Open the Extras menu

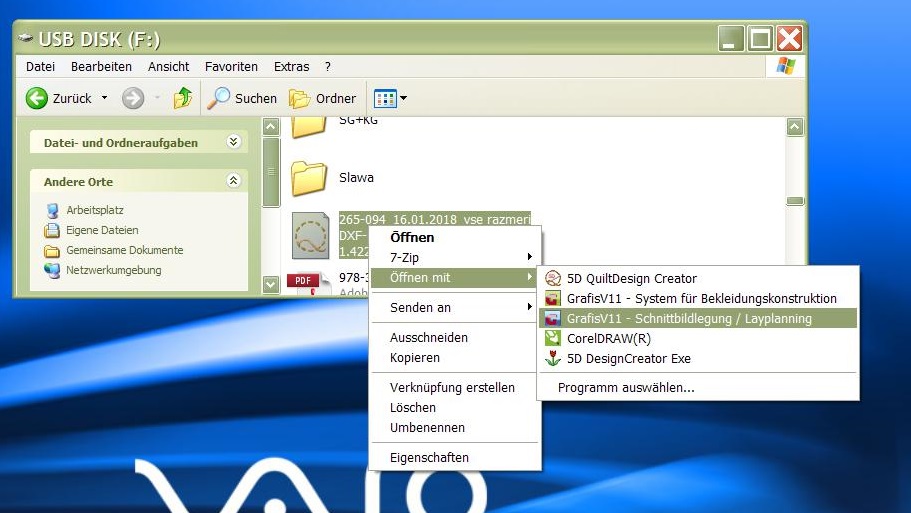click(x=292, y=67)
